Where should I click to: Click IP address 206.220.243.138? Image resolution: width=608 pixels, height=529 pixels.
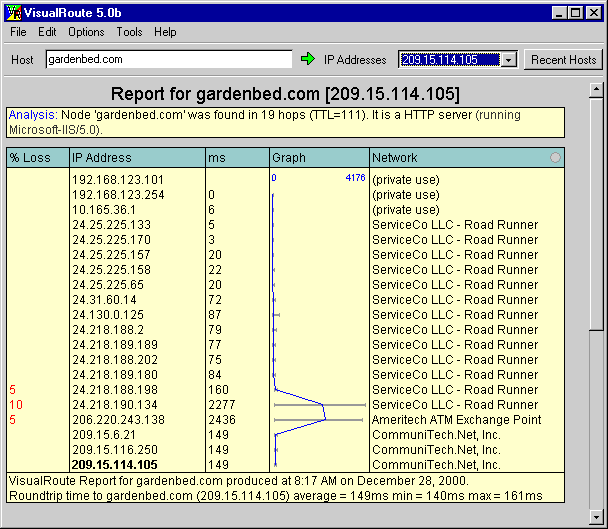pyautogui.click(x=119, y=420)
